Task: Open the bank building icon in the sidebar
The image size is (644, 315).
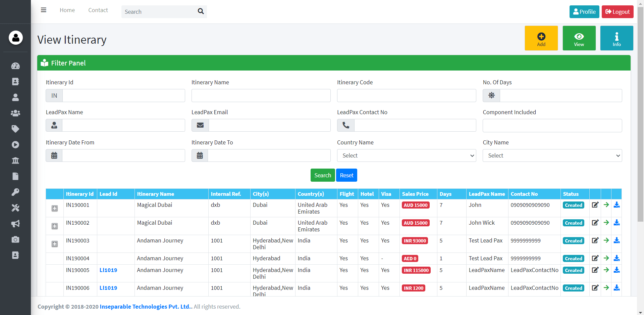Action: coord(15,161)
